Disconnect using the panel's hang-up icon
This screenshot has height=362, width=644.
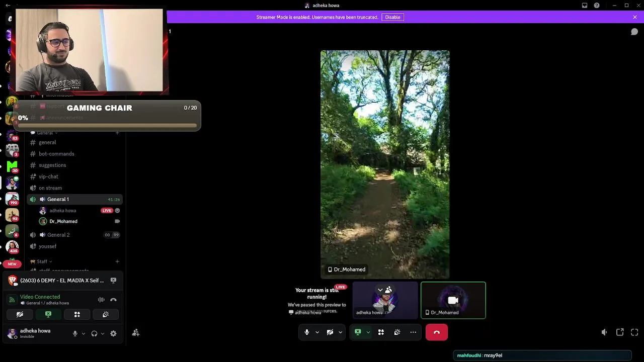[113, 300]
